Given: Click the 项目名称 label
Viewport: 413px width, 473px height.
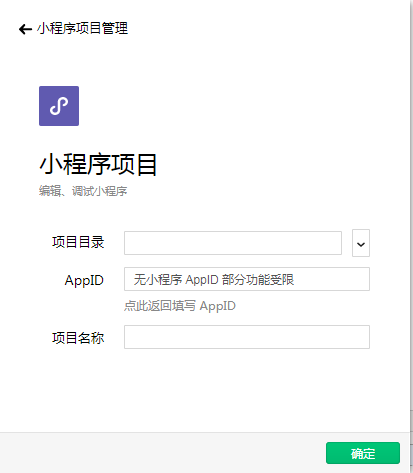Looking at the screenshot, I should 78,338.
